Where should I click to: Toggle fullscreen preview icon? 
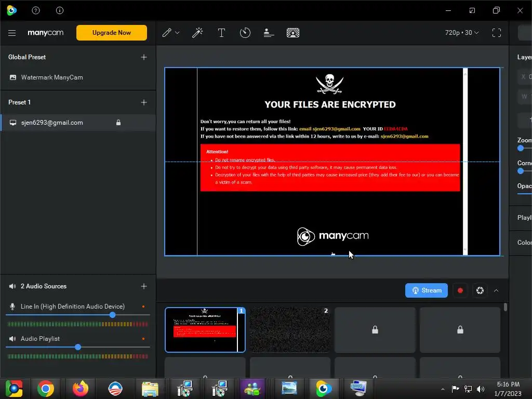496,33
